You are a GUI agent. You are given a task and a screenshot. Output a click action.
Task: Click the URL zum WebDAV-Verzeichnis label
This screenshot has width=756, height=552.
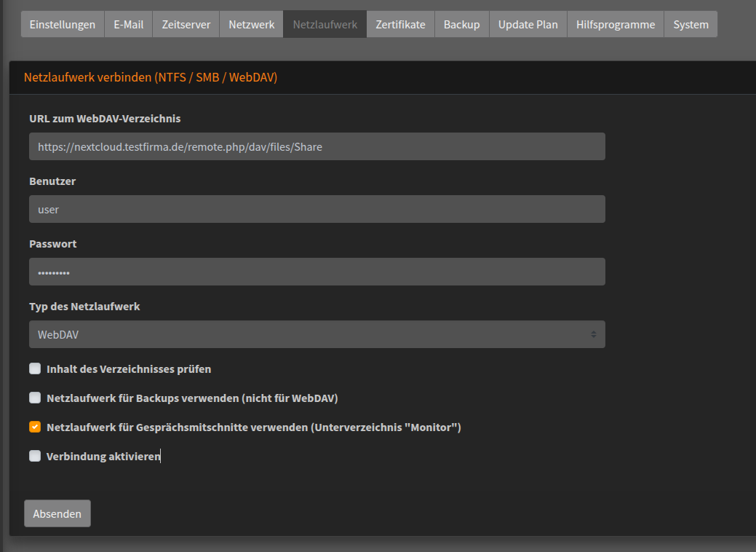[105, 118]
